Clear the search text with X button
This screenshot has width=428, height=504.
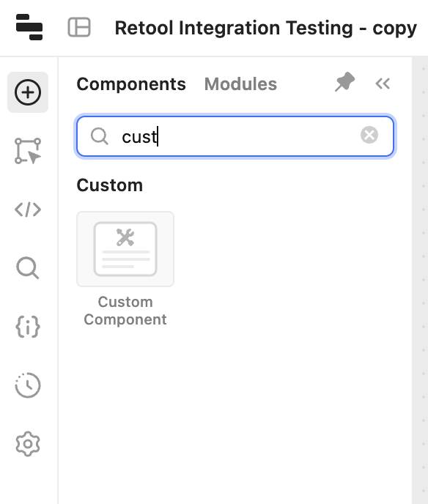[x=369, y=135]
